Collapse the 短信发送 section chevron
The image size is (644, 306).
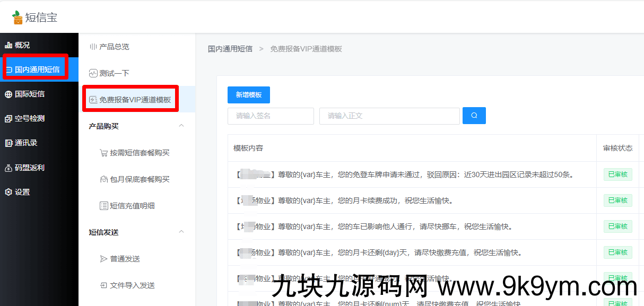coord(181,232)
